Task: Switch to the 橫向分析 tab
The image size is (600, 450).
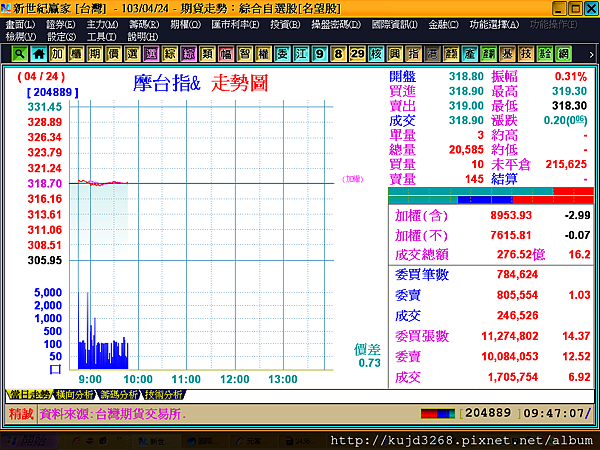Action: click(74, 395)
